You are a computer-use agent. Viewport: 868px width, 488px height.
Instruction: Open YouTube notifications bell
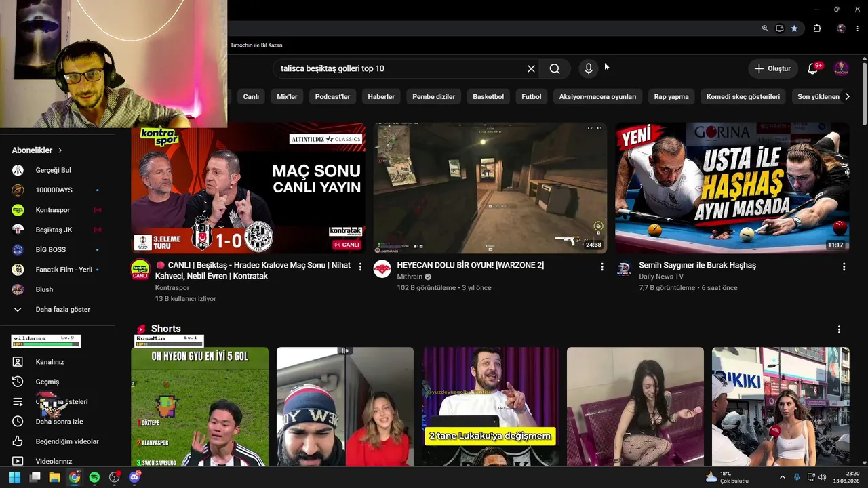(812, 68)
